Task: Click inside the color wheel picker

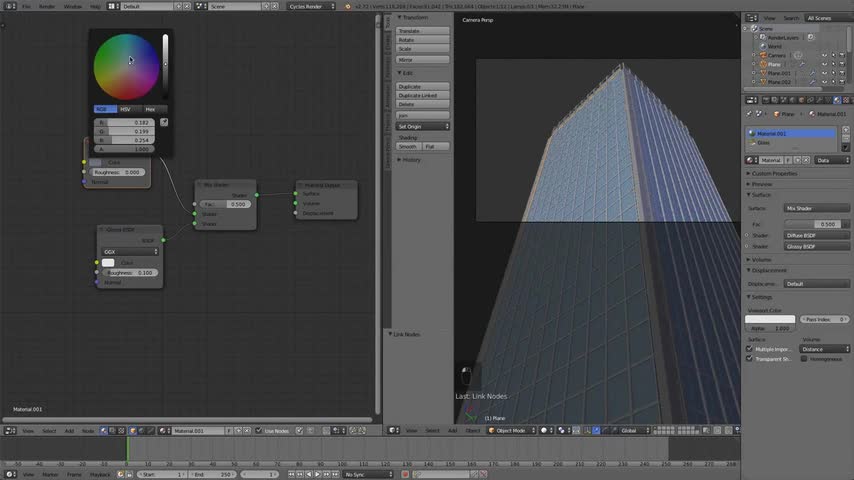Action: [x=126, y=67]
